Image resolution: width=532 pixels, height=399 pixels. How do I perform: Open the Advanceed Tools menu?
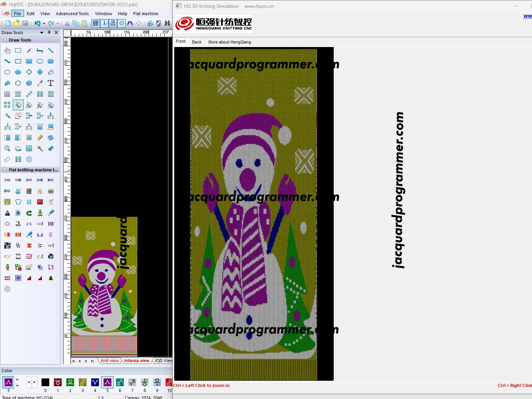(x=72, y=14)
